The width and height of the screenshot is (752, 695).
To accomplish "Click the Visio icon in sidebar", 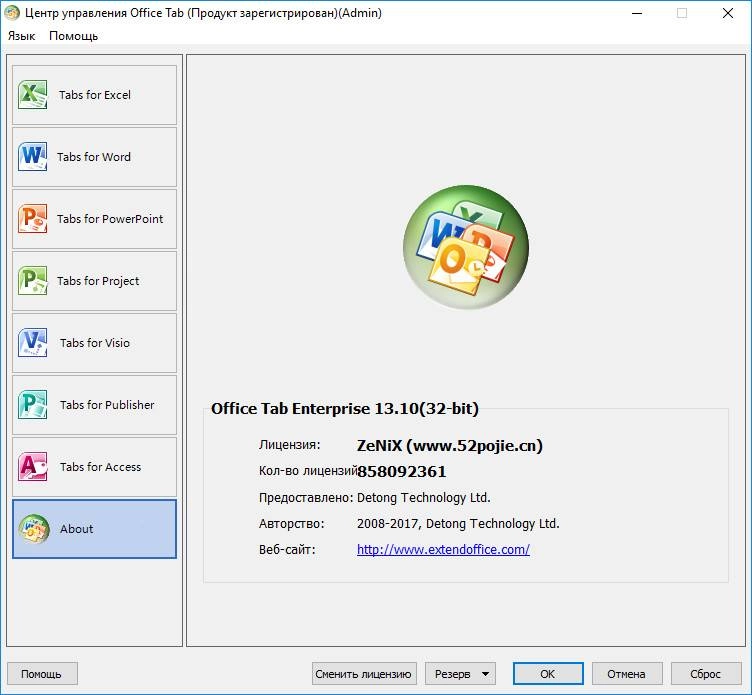I will pyautogui.click(x=33, y=342).
